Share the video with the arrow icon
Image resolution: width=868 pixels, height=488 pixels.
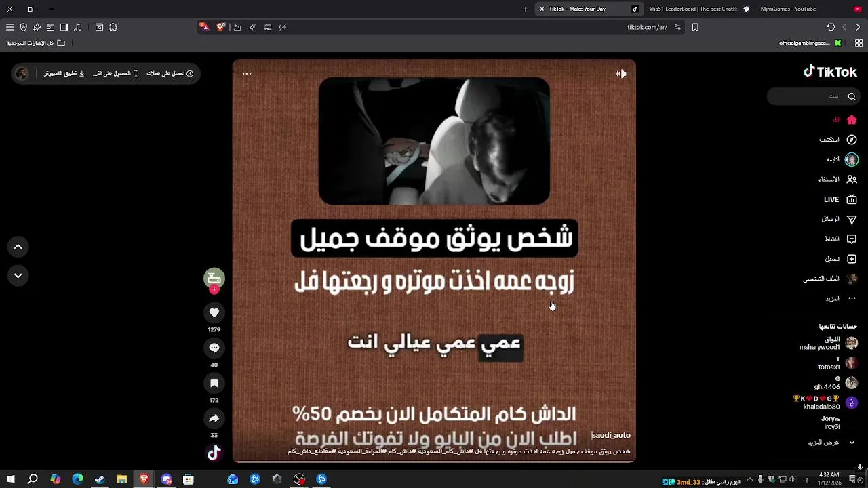214,418
